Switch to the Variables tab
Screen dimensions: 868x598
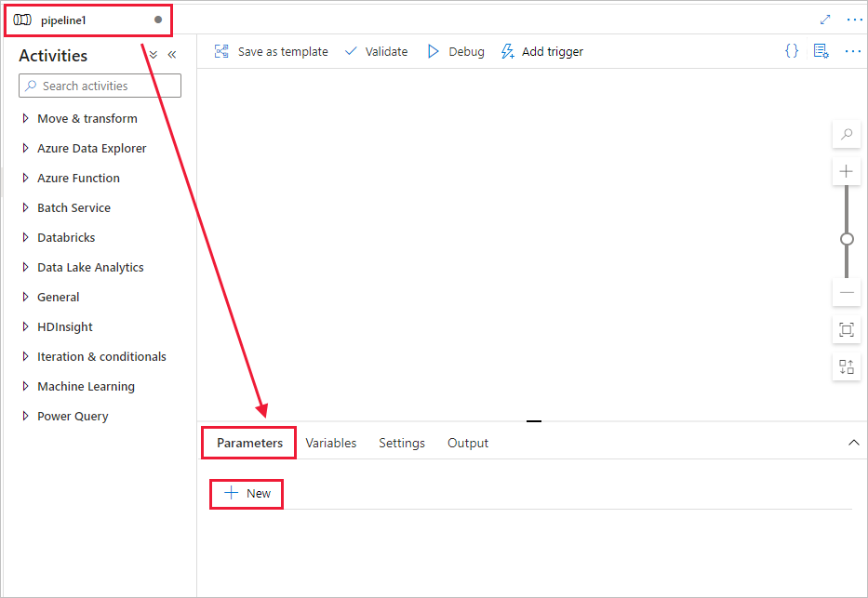tap(330, 443)
